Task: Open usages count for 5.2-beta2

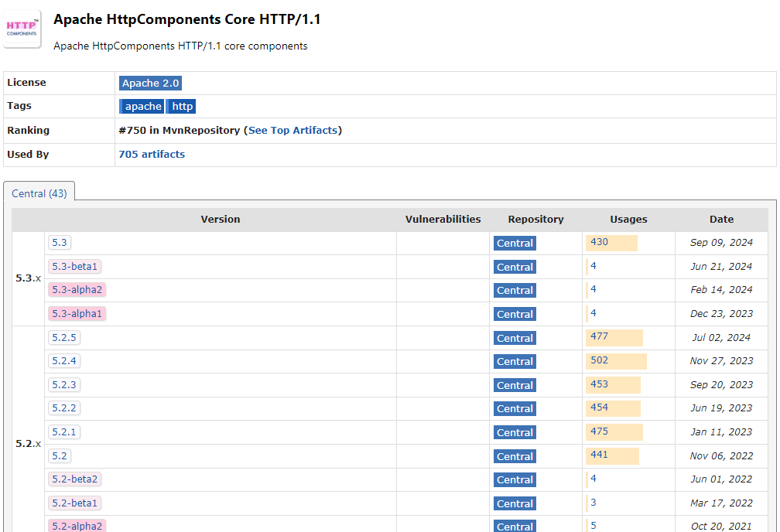Action: coord(594,479)
